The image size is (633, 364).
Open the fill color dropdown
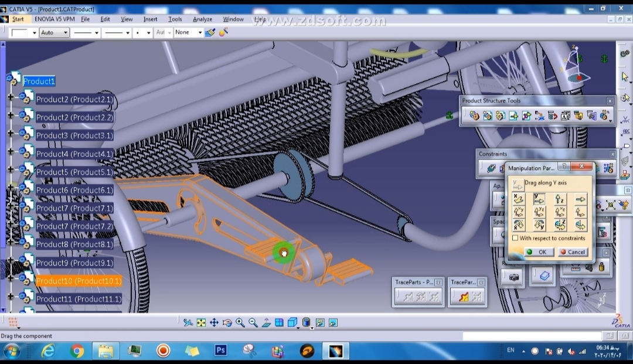coord(35,33)
